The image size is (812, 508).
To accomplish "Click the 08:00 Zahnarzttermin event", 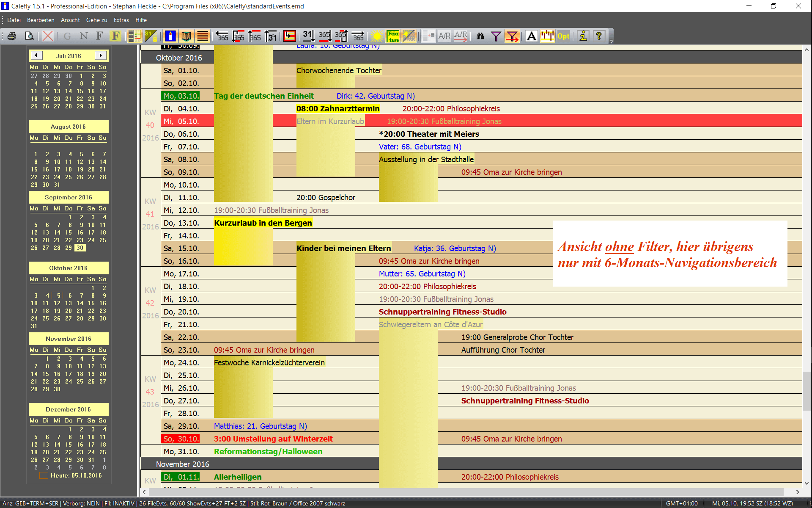I will (338, 109).
